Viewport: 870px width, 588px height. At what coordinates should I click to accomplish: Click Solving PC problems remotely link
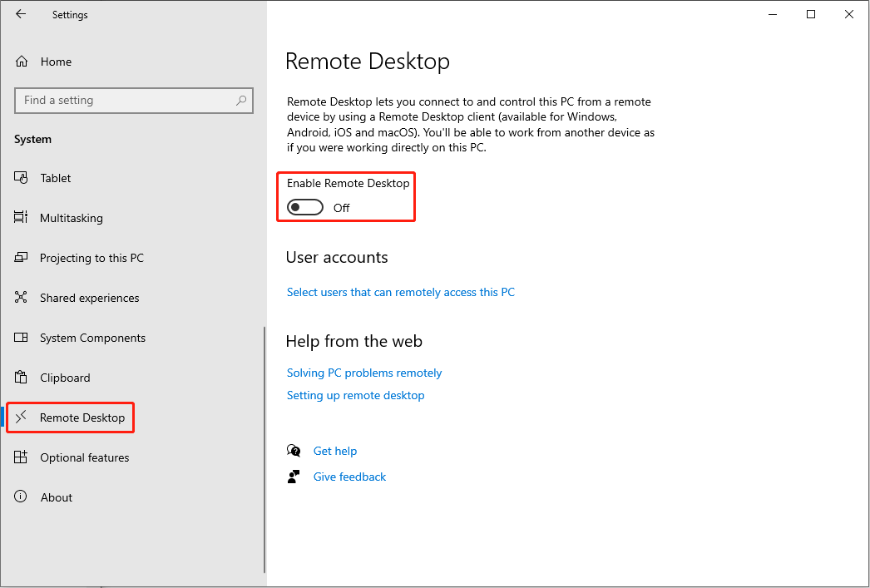364,373
